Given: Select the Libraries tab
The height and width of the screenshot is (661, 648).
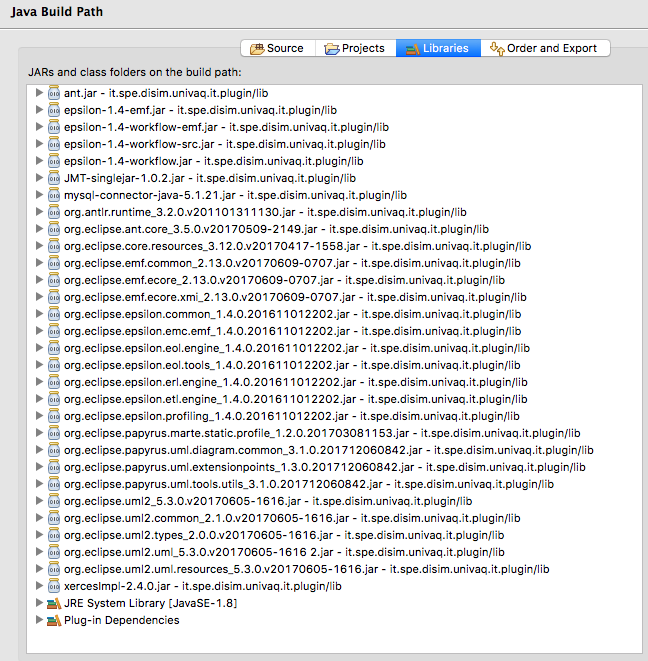Looking at the screenshot, I should tap(438, 48).
